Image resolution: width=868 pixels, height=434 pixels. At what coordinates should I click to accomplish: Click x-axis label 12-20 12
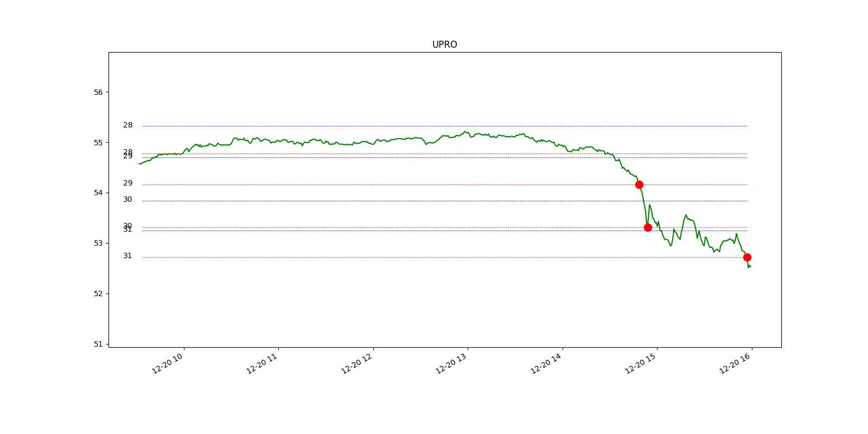click(x=357, y=363)
